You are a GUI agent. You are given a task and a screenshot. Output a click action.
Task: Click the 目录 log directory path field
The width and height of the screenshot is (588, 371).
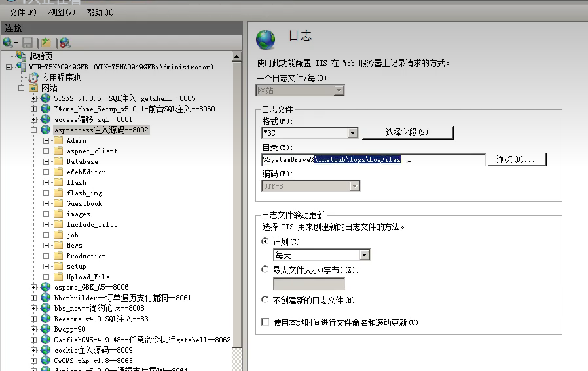click(373, 159)
